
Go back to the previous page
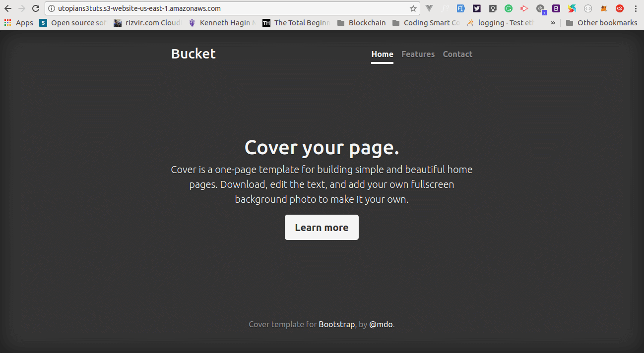(8, 8)
